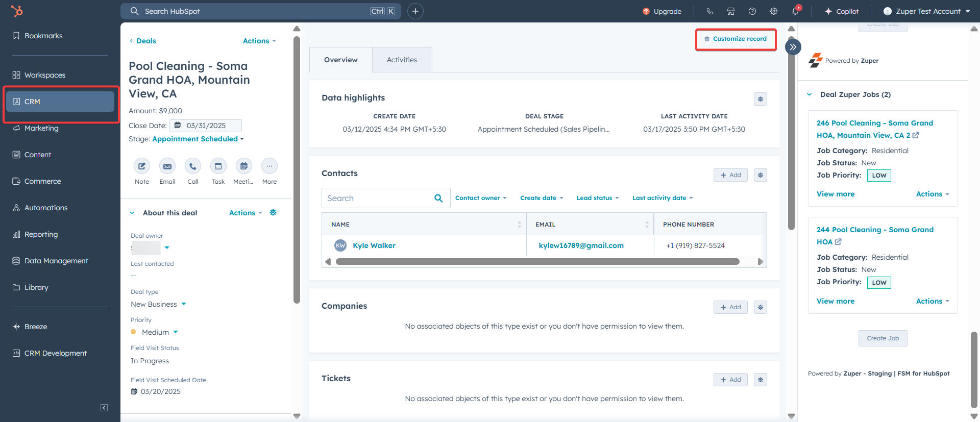Open the Zuper Test Account menu
The width and height of the screenshot is (980, 422).
[926, 11]
